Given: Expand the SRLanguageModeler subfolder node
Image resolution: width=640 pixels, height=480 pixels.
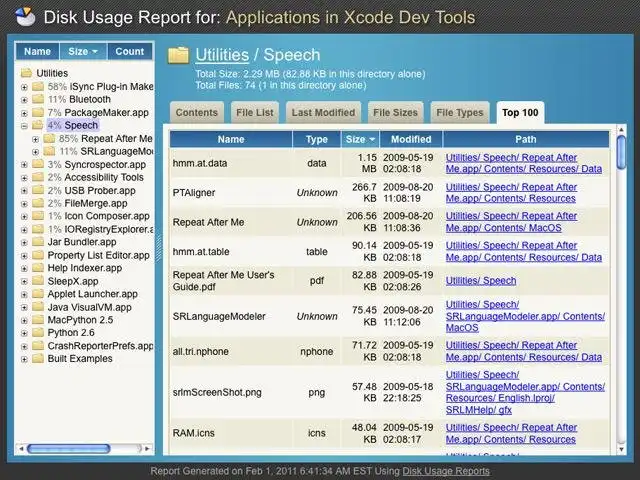Looking at the screenshot, I should point(36,152).
